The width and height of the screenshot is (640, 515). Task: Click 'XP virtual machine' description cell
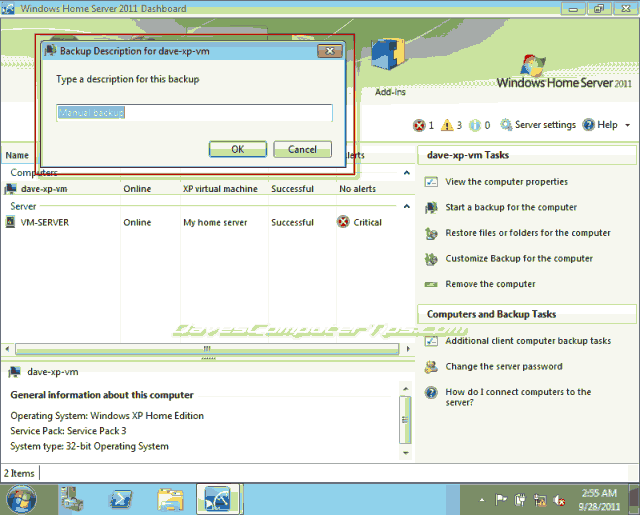pos(220,189)
